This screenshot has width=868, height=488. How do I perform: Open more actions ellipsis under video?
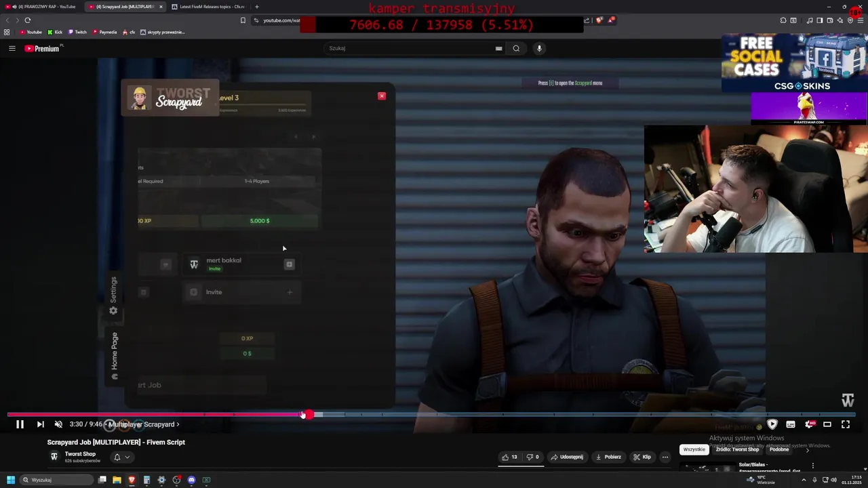tap(665, 457)
